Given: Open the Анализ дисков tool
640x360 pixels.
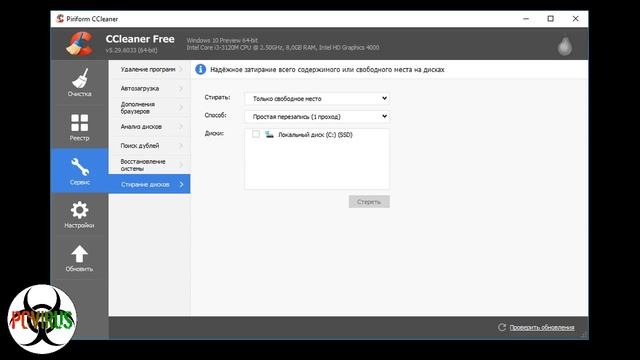Looking at the screenshot, I should point(149,127).
